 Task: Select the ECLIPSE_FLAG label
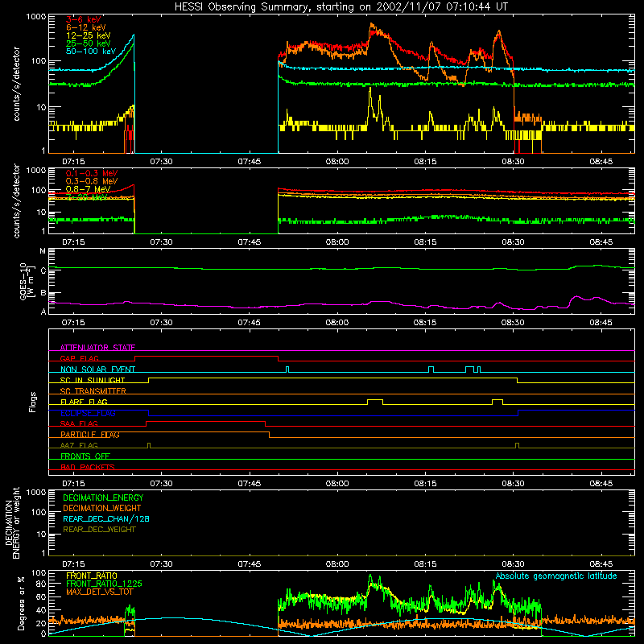(x=88, y=413)
